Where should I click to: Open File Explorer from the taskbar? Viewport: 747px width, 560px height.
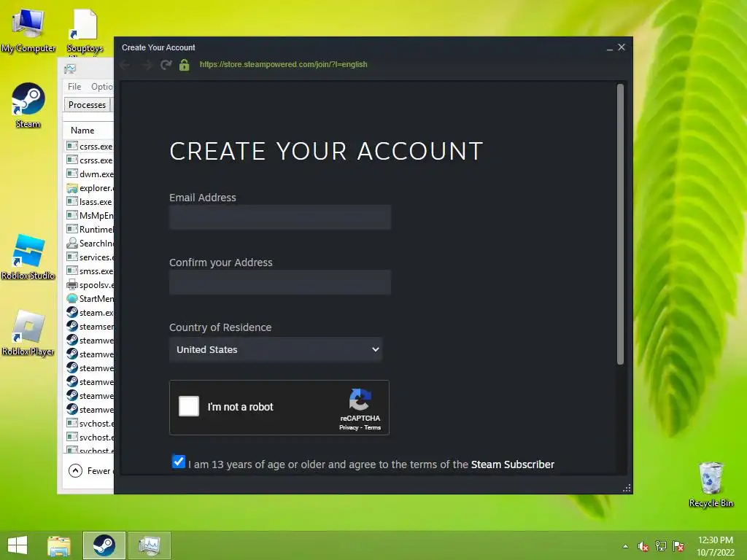click(58, 545)
